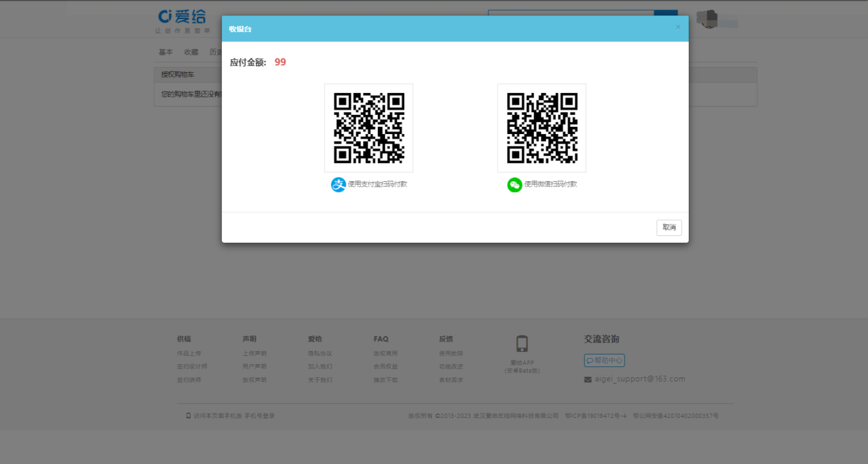Image resolution: width=868 pixels, height=464 pixels.
Task: Open the 使用故障 feedback link
Action: [451, 354]
